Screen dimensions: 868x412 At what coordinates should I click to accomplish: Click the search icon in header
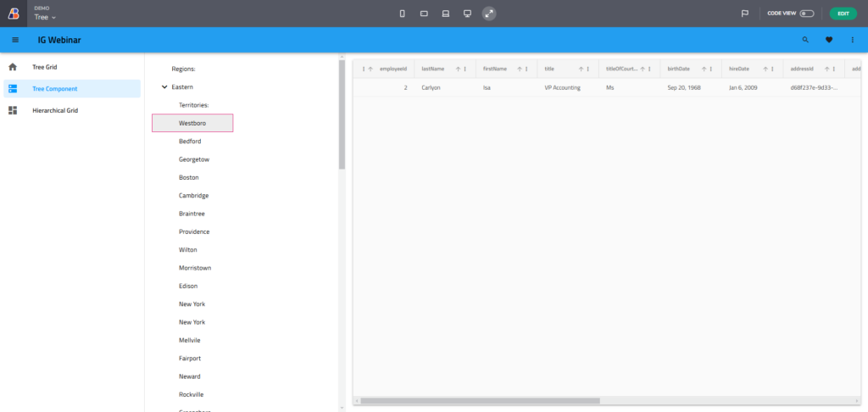click(805, 40)
